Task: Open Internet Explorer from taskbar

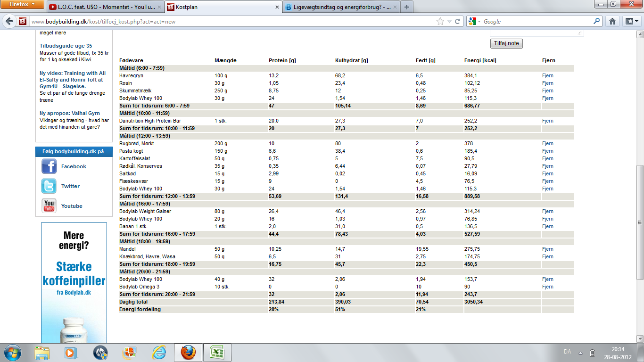Action: [159, 353]
